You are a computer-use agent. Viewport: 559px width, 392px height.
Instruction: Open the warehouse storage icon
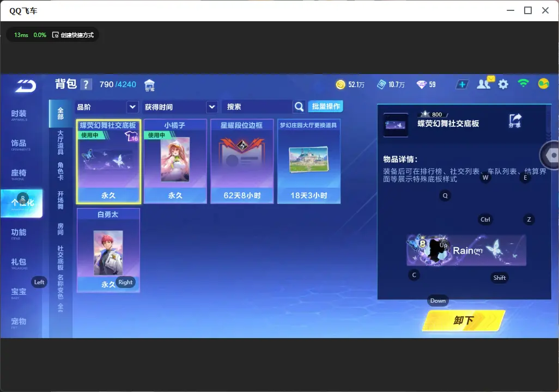point(149,85)
